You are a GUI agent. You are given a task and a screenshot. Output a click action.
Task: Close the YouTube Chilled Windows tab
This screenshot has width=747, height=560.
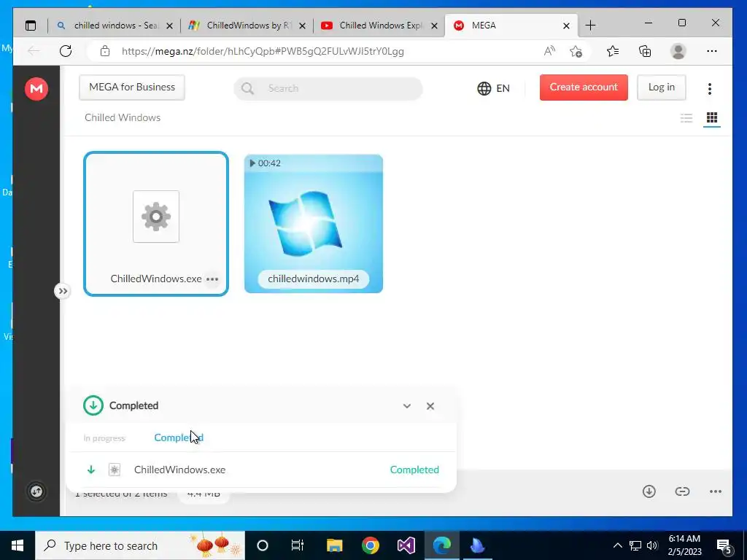pyautogui.click(x=434, y=26)
